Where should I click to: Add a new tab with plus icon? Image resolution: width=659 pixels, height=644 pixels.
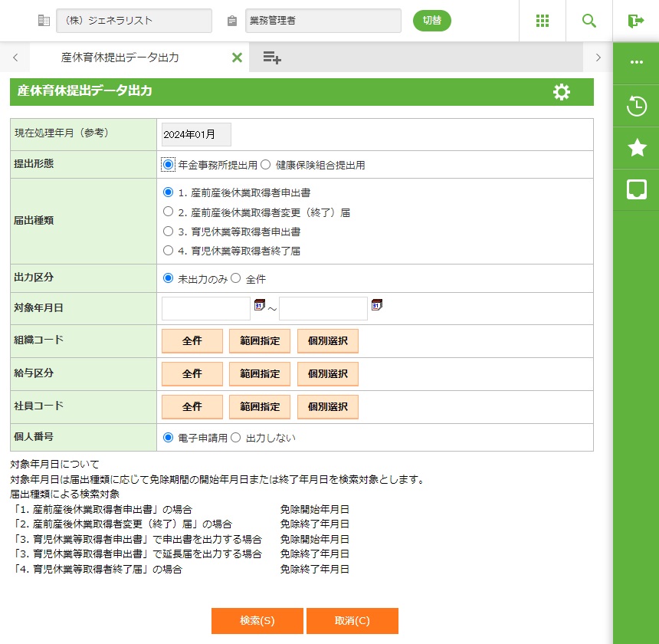pyautogui.click(x=272, y=57)
